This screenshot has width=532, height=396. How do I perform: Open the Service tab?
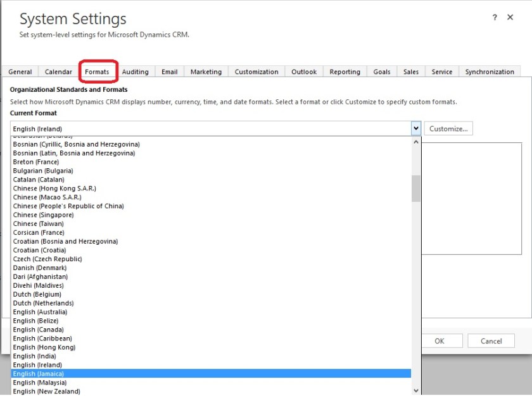[441, 71]
